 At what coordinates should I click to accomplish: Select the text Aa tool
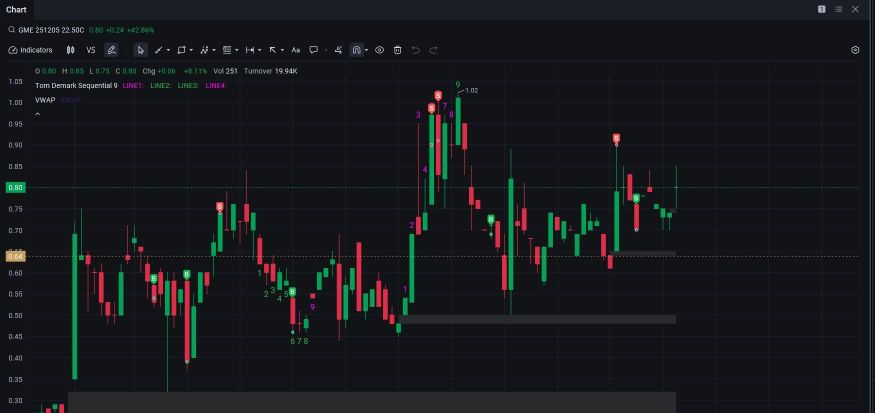point(296,50)
